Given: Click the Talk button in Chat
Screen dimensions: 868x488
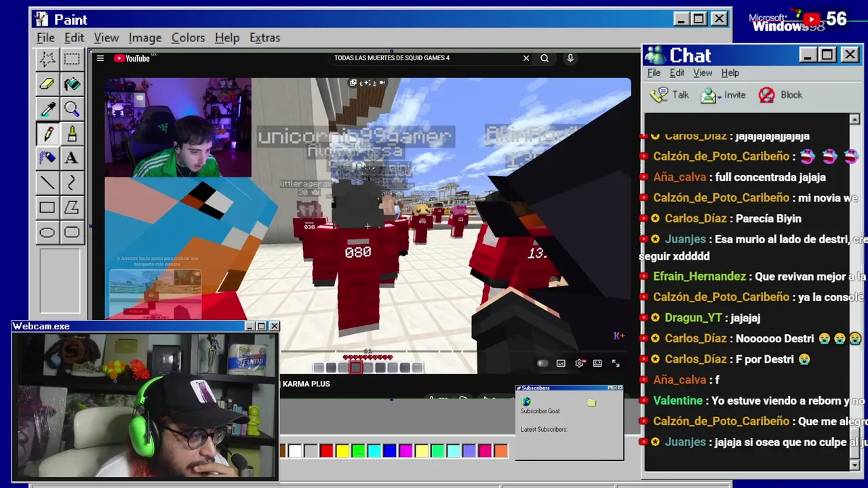Looking at the screenshot, I should click(669, 95).
